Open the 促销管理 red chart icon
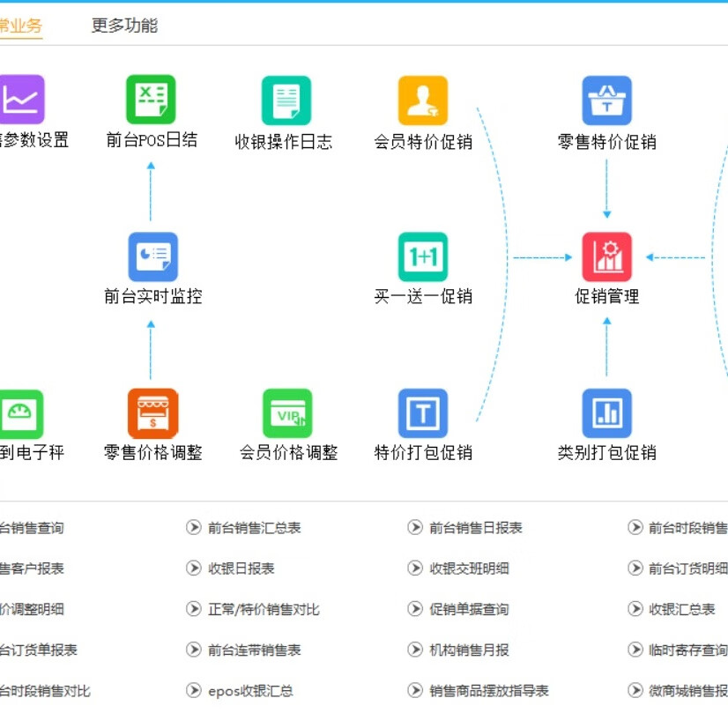728x728 pixels. 607,256
